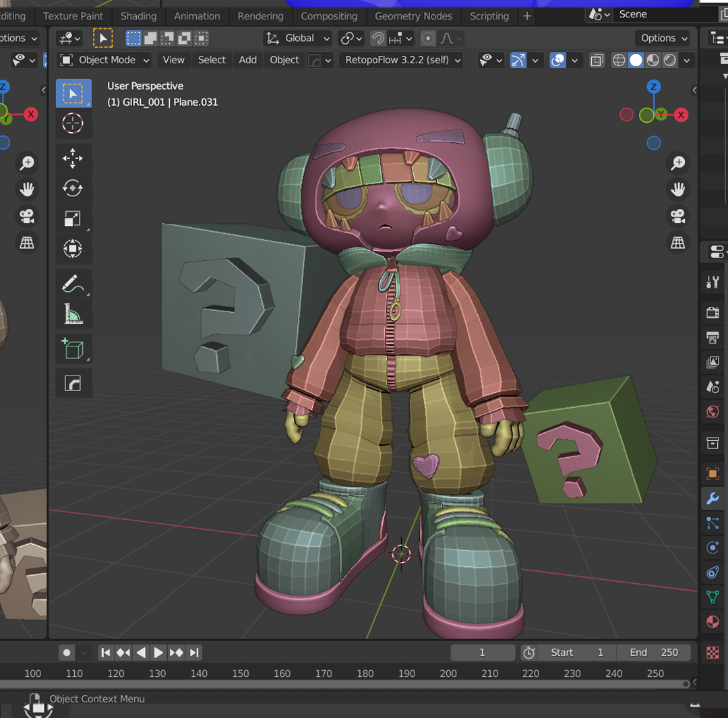The width and height of the screenshot is (728, 718).
Task: Switch to material preview shading
Action: pos(653,60)
